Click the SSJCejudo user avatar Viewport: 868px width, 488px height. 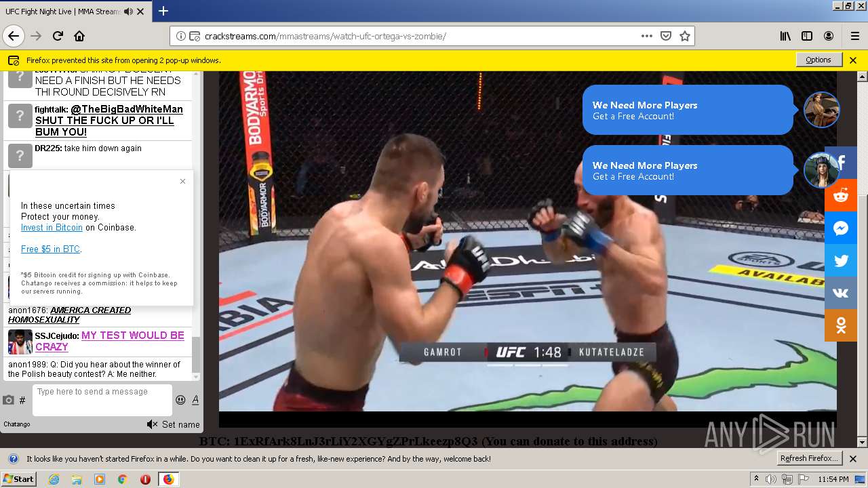[20, 342]
